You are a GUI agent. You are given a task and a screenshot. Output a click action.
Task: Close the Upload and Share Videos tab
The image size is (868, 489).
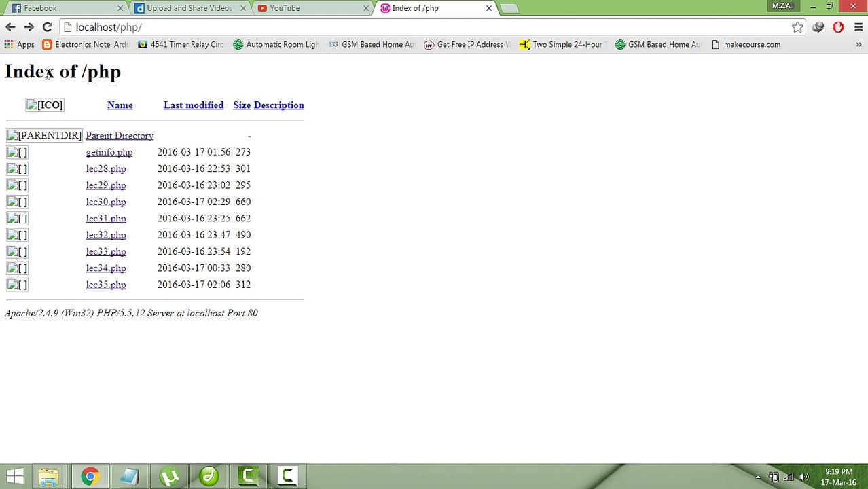pos(243,8)
